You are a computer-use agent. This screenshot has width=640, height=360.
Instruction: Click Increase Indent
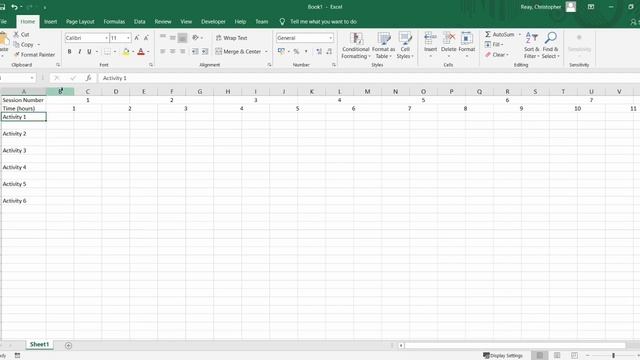[x=205, y=51]
